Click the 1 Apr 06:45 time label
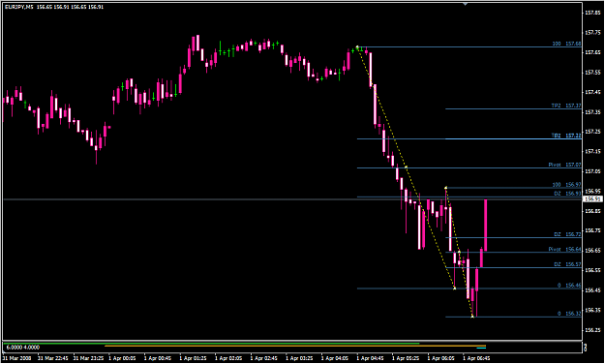 point(477,358)
